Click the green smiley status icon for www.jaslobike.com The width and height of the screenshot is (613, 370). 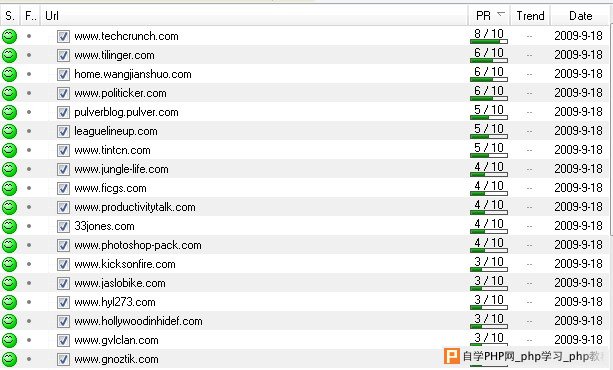tap(9, 283)
